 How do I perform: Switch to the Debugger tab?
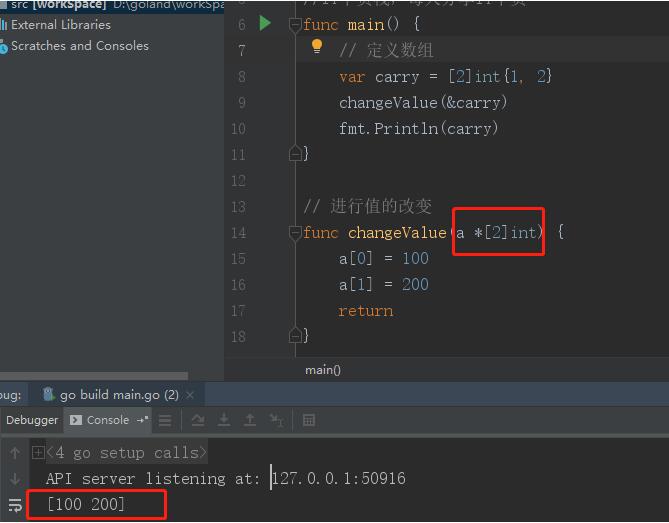(32, 420)
